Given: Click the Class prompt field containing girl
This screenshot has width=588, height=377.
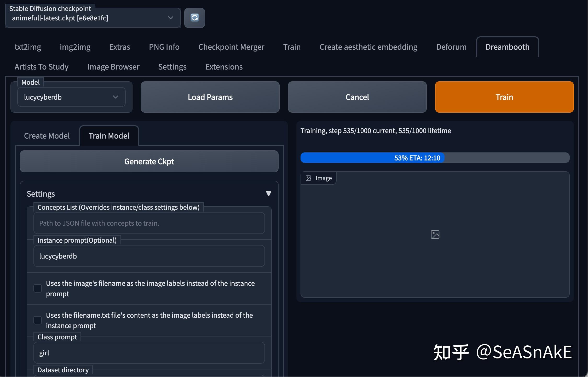Looking at the screenshot, I should [149, 353].
